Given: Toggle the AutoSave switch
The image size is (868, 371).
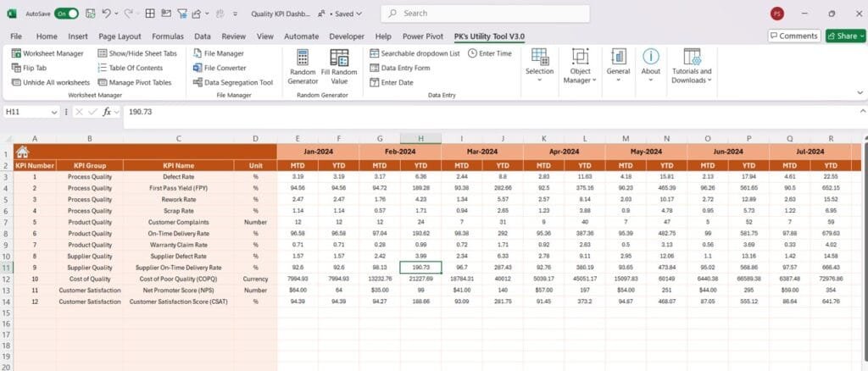Looking at the screenshot, I should [x=66, y=14].
